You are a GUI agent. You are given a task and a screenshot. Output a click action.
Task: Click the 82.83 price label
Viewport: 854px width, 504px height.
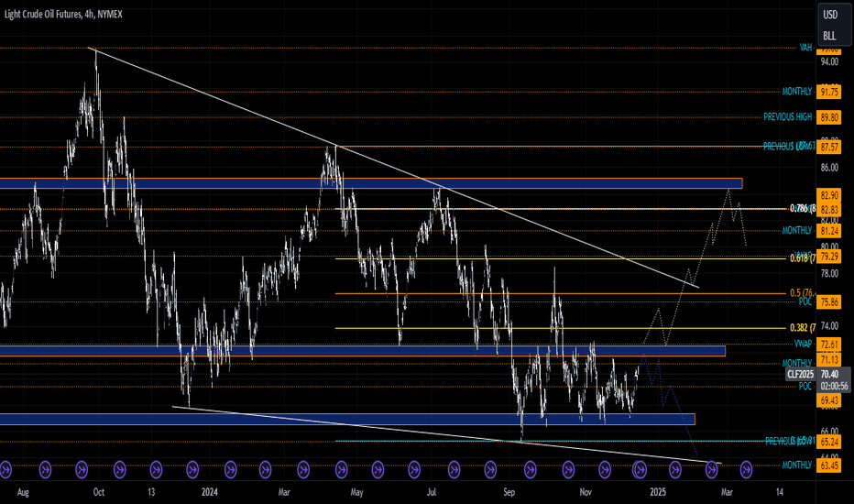pyautogui.click(x=829, y=209)
